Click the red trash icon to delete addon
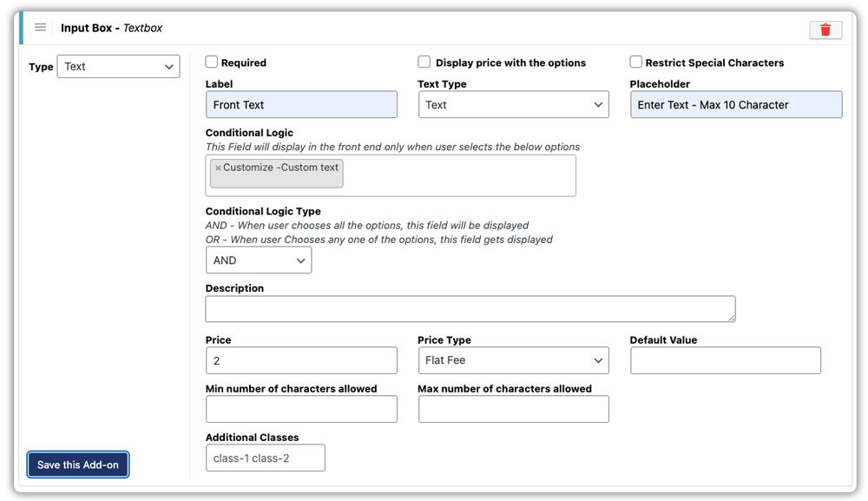This screenshot has height=501, width=868. point(825,30)
